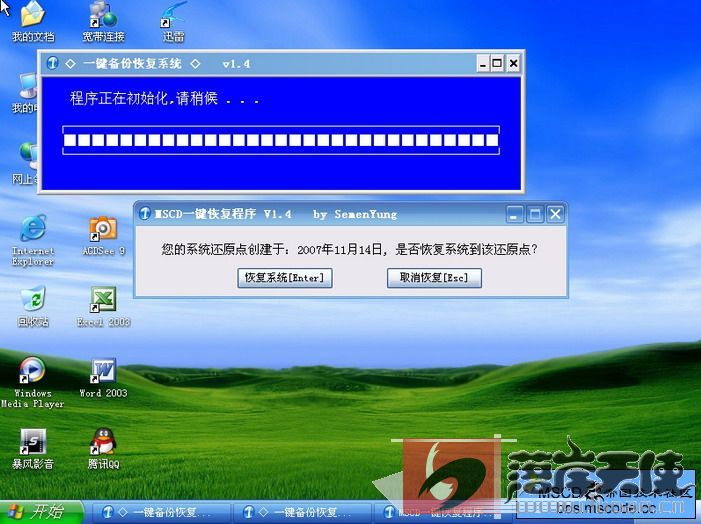Click the 取消恢复[Esc] button
Screen dimensions: 701x524
click(x=434, y=278)
